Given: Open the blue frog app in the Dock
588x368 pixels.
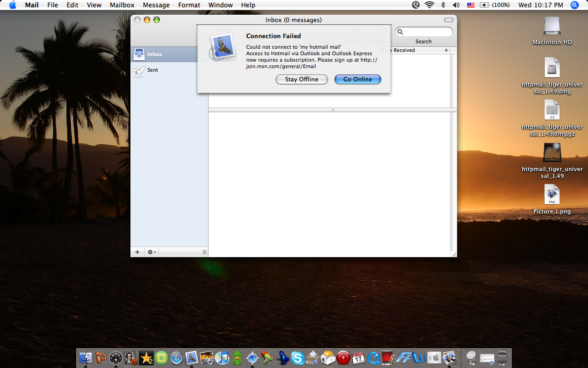Looking at the screenshot, I should coord(283,358).
